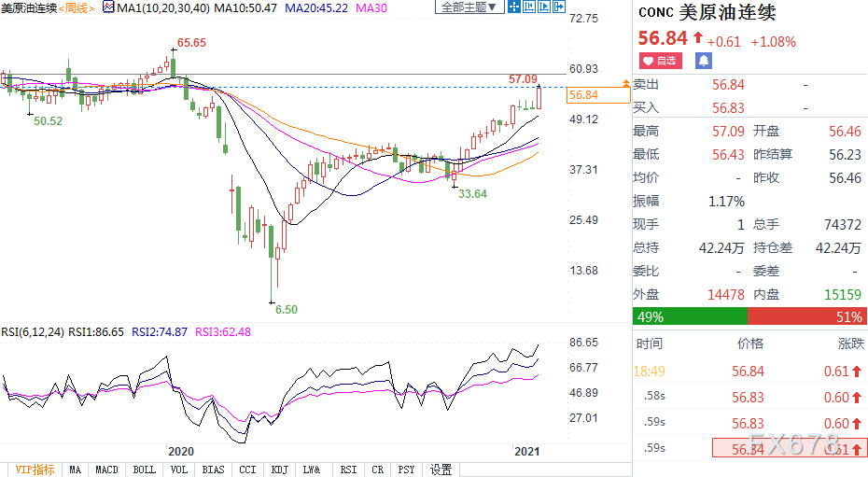Click the green 49% buy-sell ratio bar
Viewport: 868px width, 477px height.
pos(690,317)
